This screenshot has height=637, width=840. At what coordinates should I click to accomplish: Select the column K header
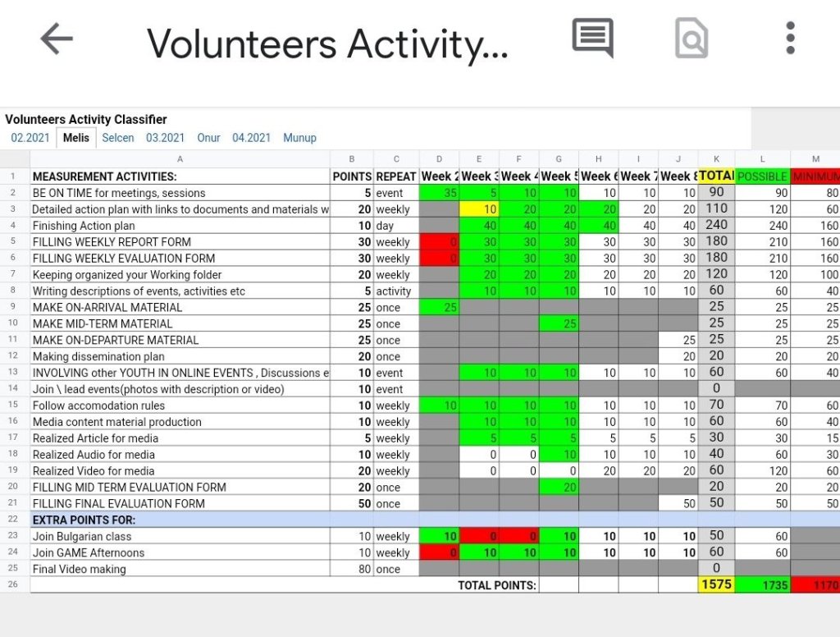[716, 159]
